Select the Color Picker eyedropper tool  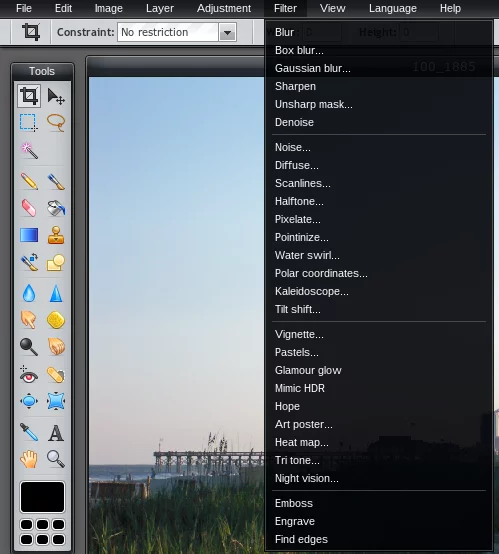point(29,432)
